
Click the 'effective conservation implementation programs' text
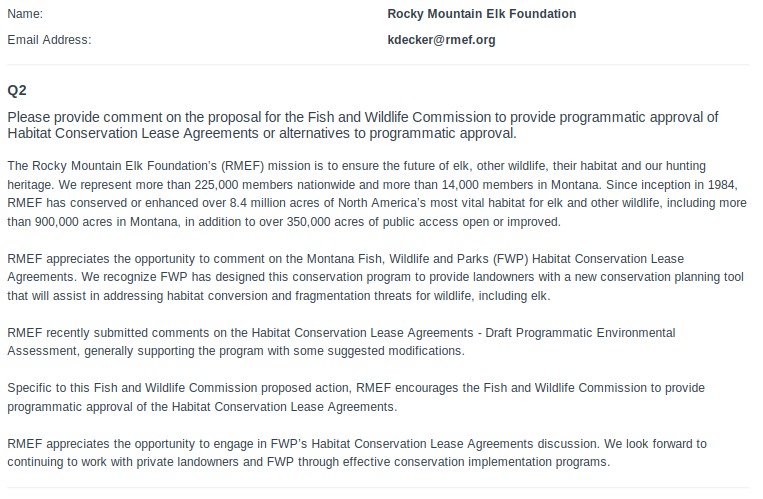click(x=476, y=462)
